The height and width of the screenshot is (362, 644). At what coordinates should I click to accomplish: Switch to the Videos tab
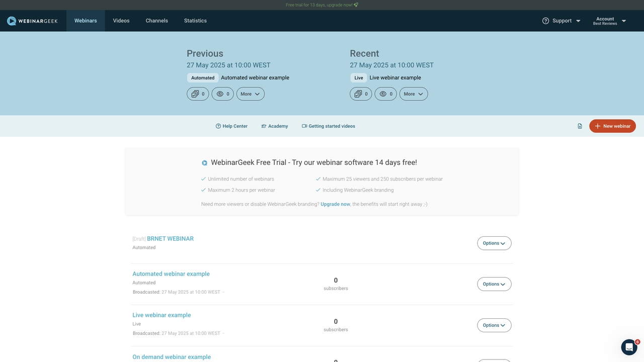[121, 21]
